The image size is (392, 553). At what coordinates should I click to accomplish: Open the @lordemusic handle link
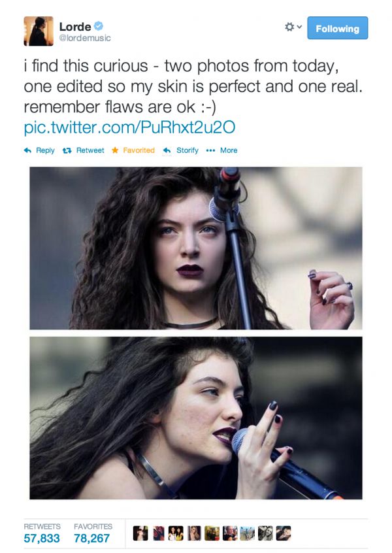[x=84, y=38]
